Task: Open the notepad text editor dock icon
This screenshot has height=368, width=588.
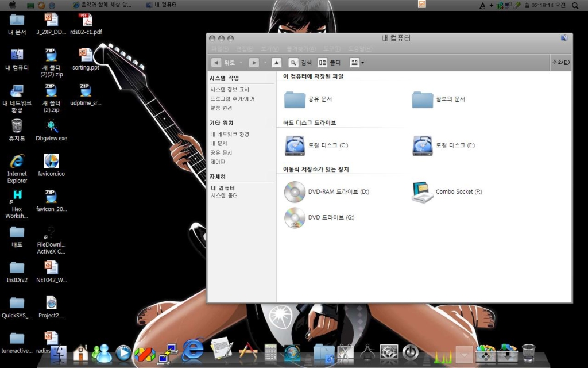Action: (222, 349)
